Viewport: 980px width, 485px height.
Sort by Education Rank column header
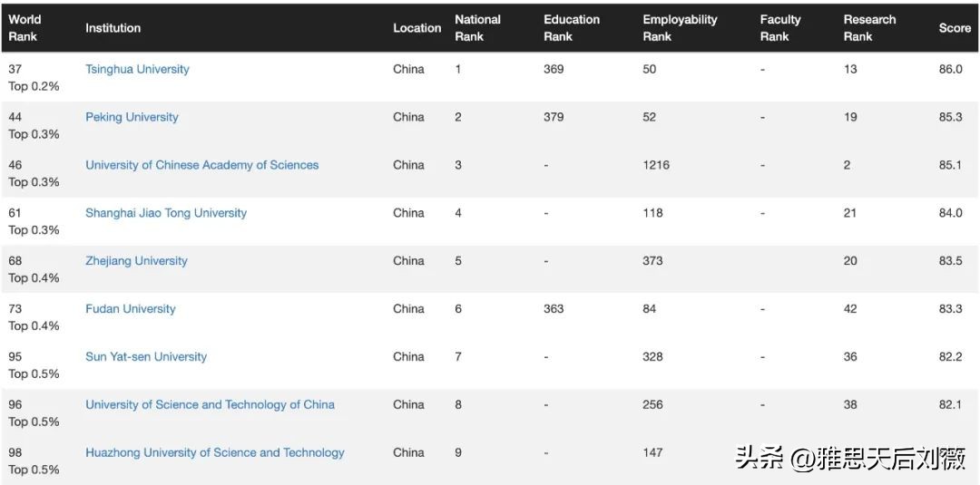[x=572, y=28]
